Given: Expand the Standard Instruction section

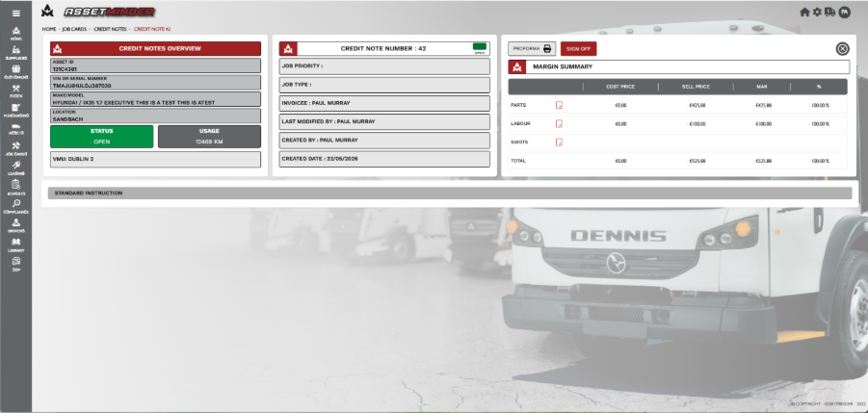Looking at the screenshot, I should point(450,193).
